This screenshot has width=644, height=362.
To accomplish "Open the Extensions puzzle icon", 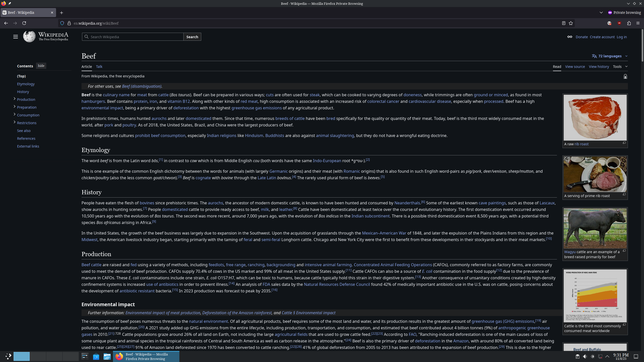I will click(x=629, y=23).
